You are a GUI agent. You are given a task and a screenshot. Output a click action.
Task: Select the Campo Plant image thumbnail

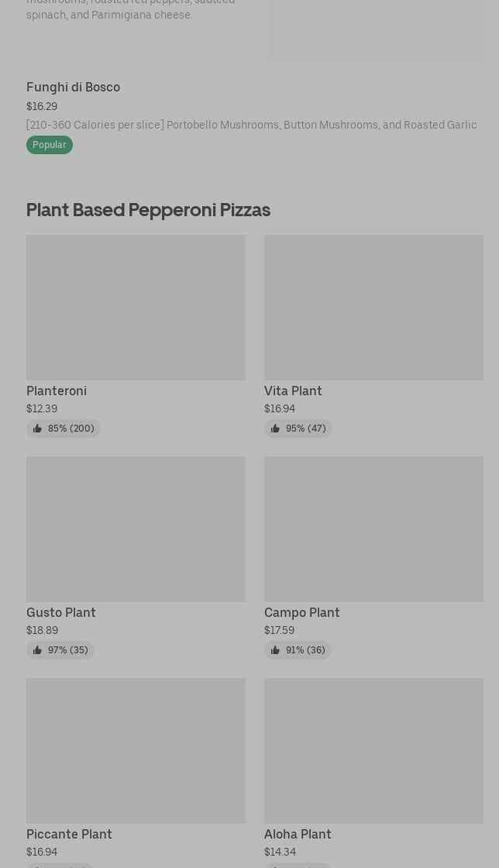tap(373, 529)
